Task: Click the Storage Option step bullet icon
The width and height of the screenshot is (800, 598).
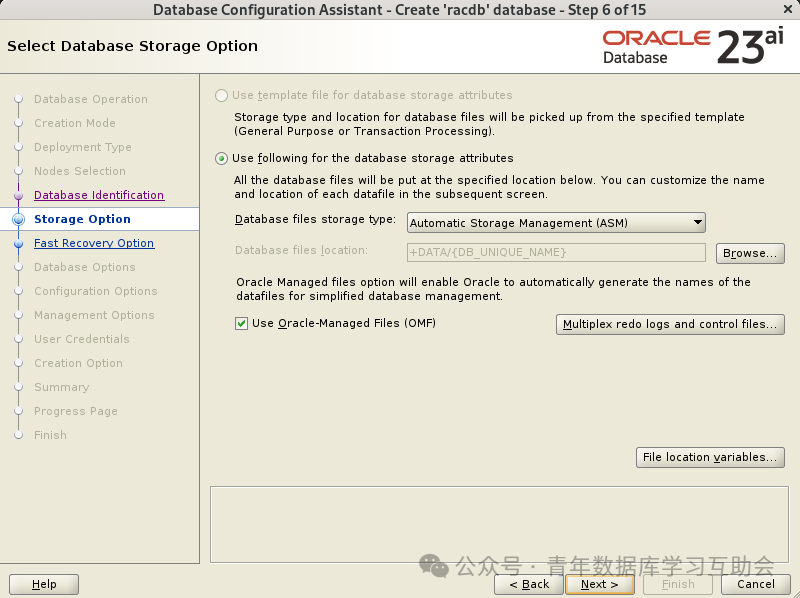Action: pyautogui.click(x=19, y=219)
